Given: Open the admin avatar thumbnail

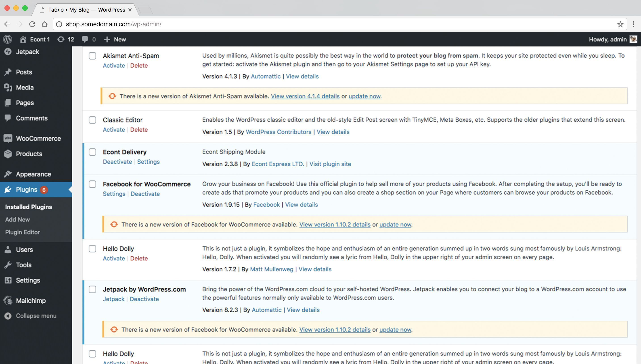Looking at the screenshot, I should coord(633,39).
